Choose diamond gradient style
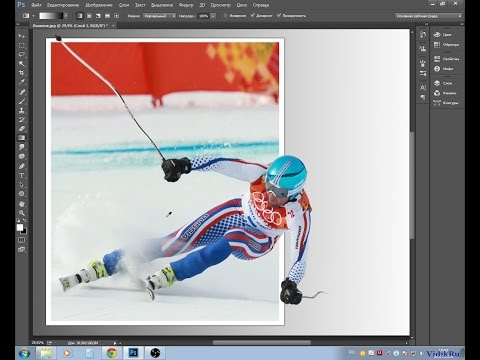Viewport: 480px width, 360px height. (x=116, y=16)
